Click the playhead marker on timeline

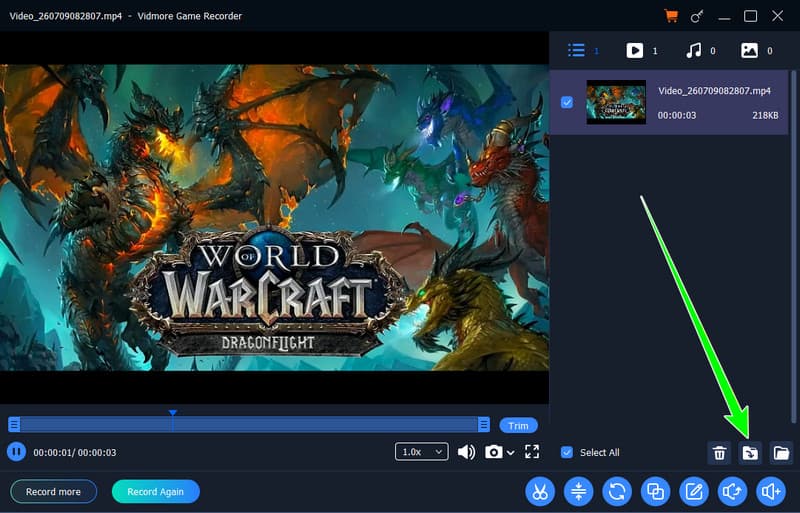(x=173, y=412)
